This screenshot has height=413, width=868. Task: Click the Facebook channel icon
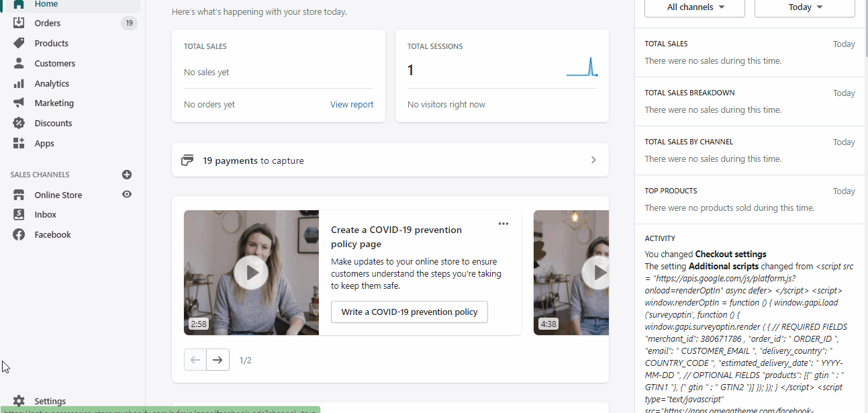(19, 234)
